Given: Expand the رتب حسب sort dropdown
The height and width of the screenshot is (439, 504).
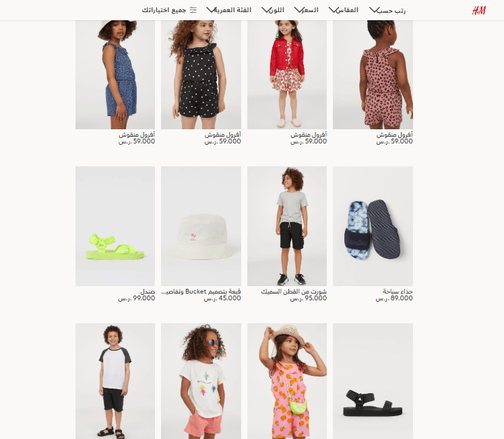Looking at the screenshot, I should point(387,10).
